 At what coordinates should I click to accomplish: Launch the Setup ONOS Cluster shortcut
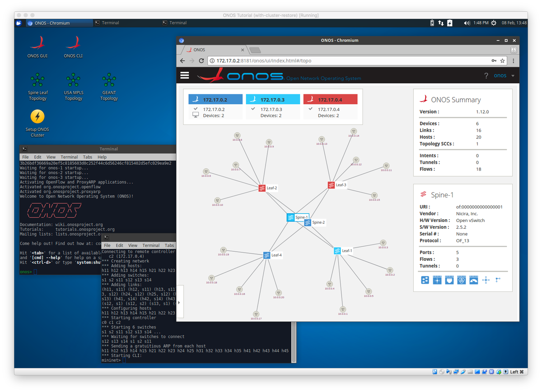37,123
